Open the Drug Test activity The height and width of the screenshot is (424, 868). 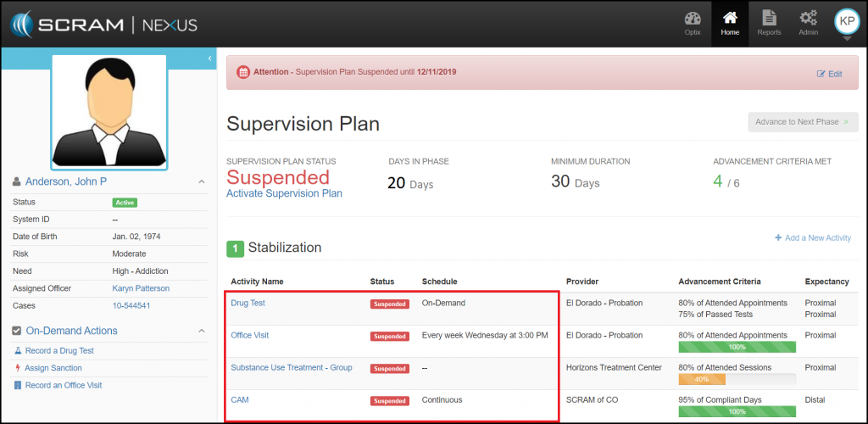pyautogui.click(x=248, y=303)
